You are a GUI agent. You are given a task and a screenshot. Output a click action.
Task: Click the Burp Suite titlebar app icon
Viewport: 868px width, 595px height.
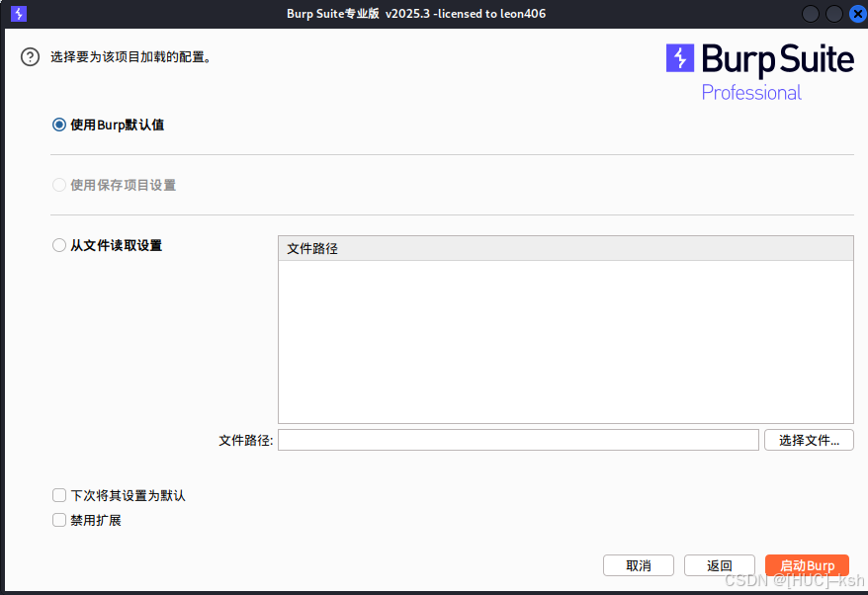point(18,14)
